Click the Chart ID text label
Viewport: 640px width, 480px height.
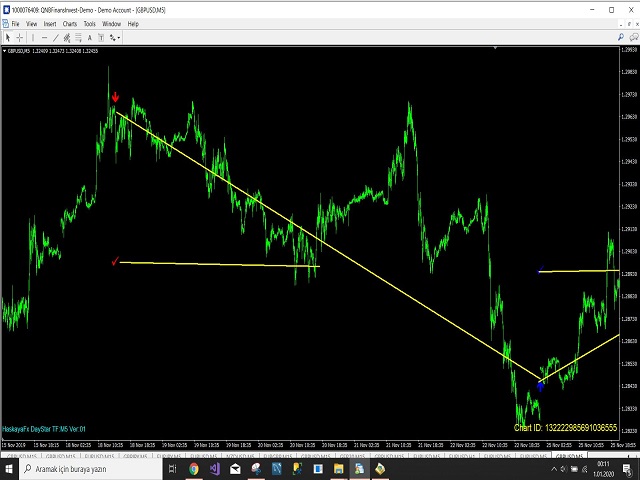click(565, 428)
